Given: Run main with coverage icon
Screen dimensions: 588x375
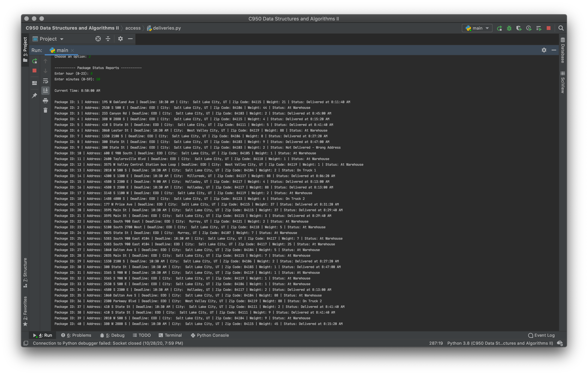Looking at the screenshot, I should point(519,28).
